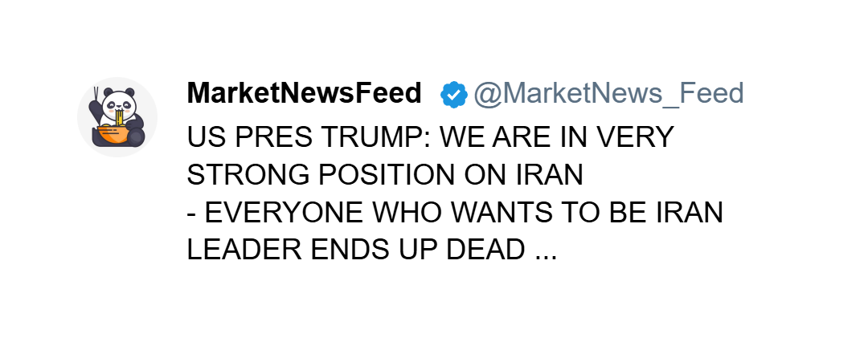The height and width of the screenshot is (346, 868).
Task: Click the blue verified checkmark badge
Action: tap(453, 95)
